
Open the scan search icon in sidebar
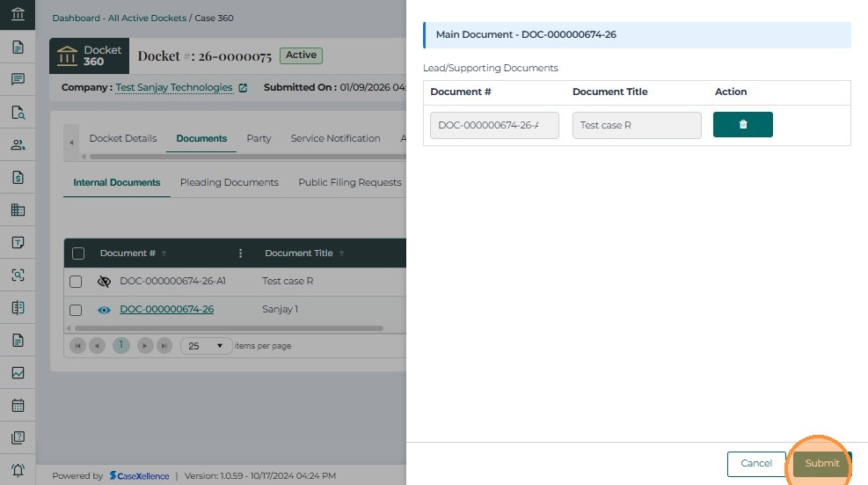[18, 275]
